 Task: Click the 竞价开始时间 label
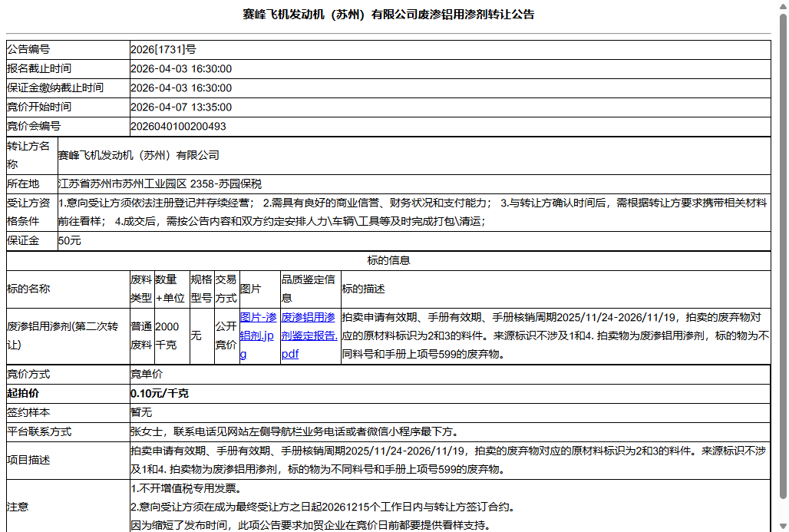[x=38, y=107]
